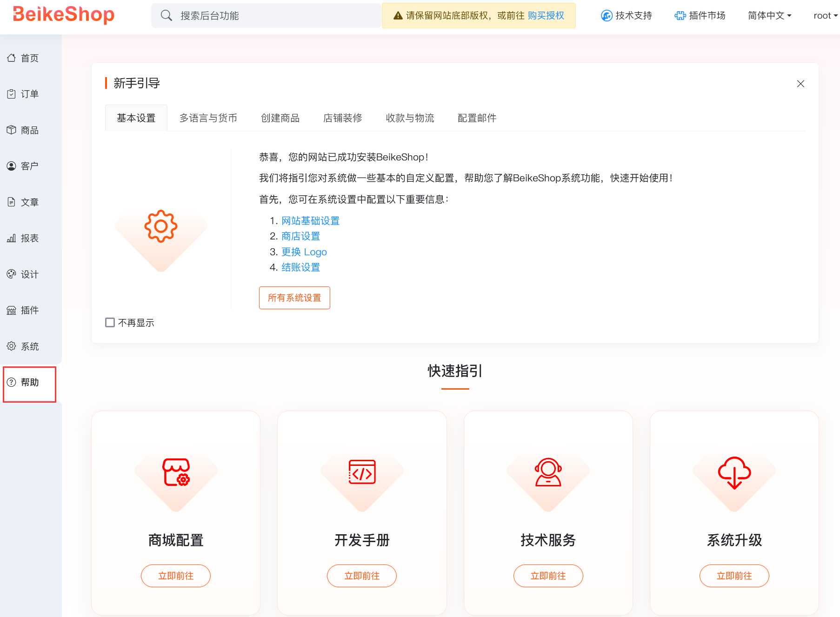Open the 配置邮件 tab

pos(477,118)
